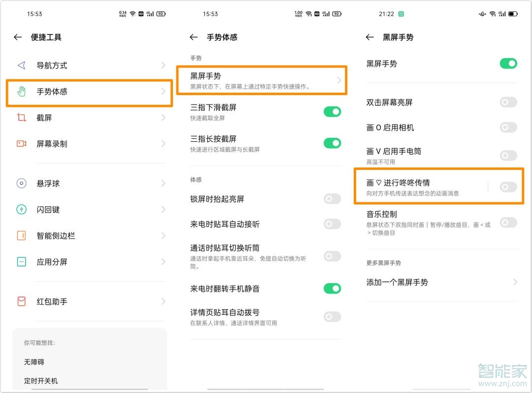Viewport: 532px width, 393px height.
Task: Disable the 三指下滑截屏 toggle
Action: click(332, 112)
